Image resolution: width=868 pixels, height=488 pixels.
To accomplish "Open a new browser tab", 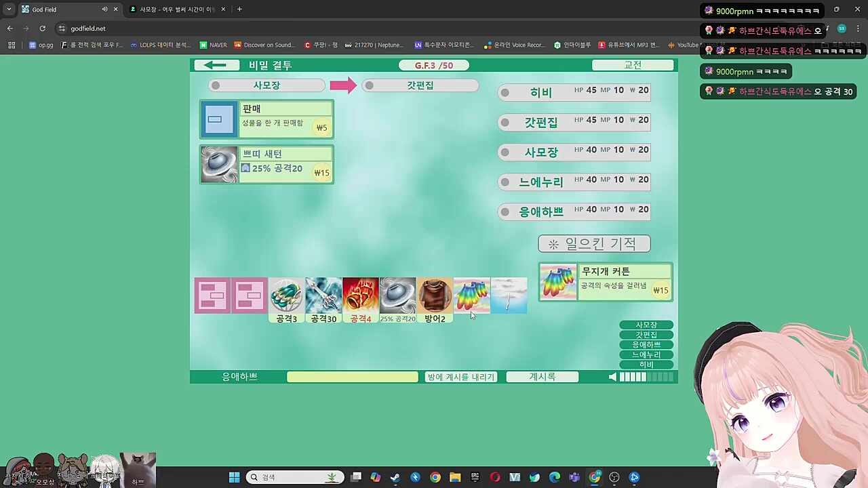I will [x=239, y=9].
